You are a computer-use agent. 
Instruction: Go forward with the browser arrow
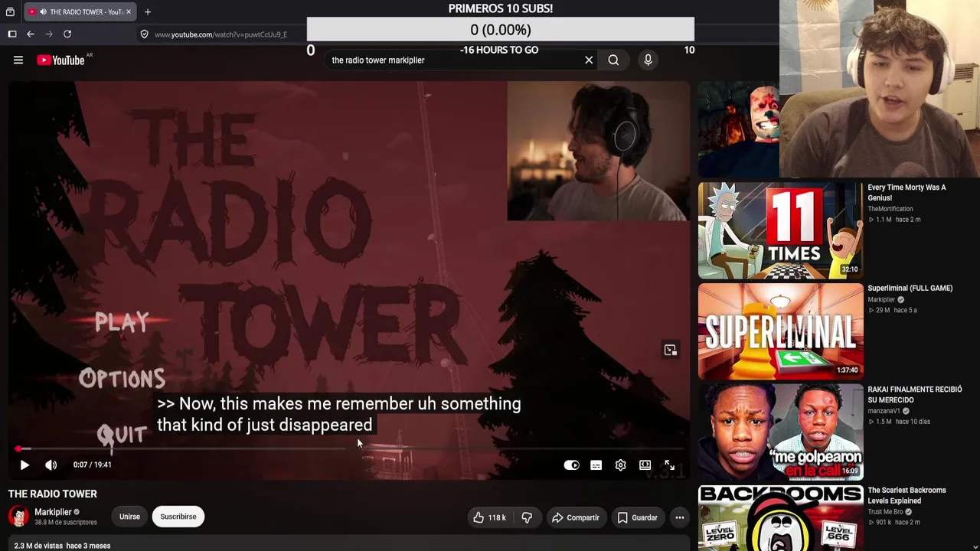pyautogui.click(x=49, y=34)
